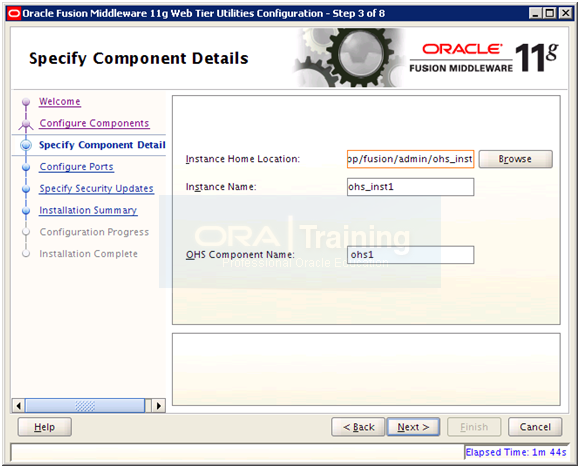
Task: Click the Configuration Progress step label
Action: (94, 232)
